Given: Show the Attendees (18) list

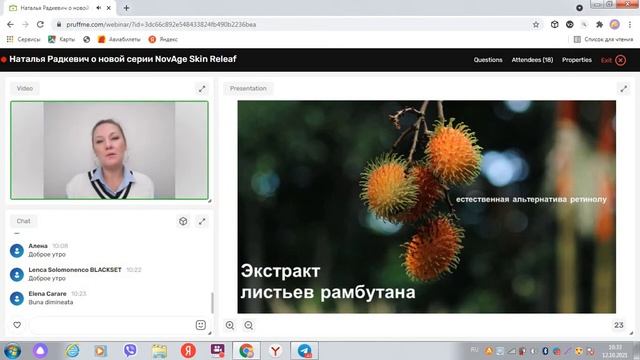Looking at the screenshot, I should [x=532, y=60].
